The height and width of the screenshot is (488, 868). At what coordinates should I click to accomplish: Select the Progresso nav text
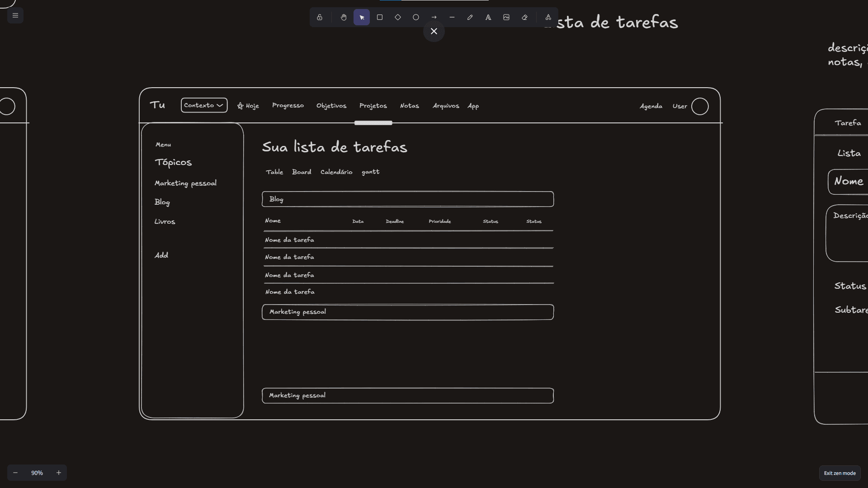click(x=288, y=105)
